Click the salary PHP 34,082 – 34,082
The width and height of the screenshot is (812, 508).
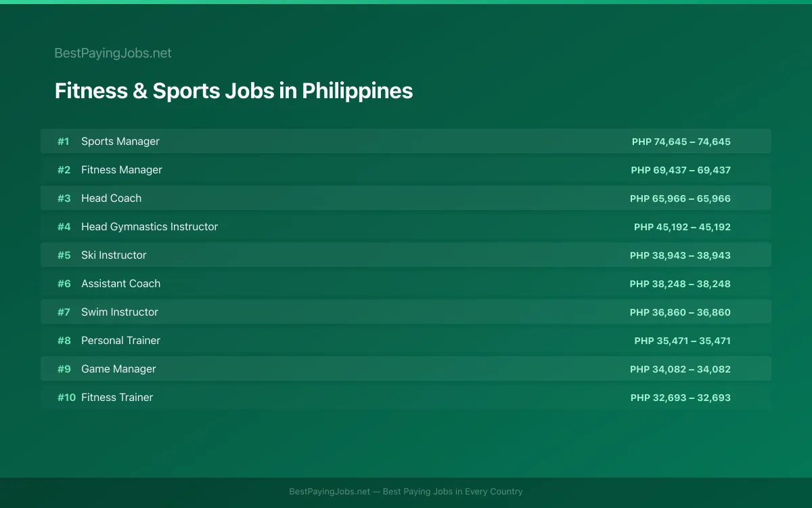[x=680, y=369]
